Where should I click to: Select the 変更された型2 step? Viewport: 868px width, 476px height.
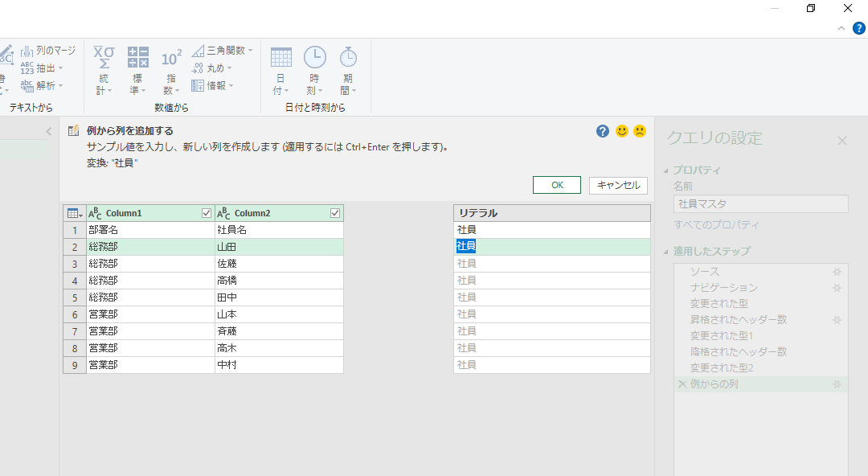coord(760,368)
